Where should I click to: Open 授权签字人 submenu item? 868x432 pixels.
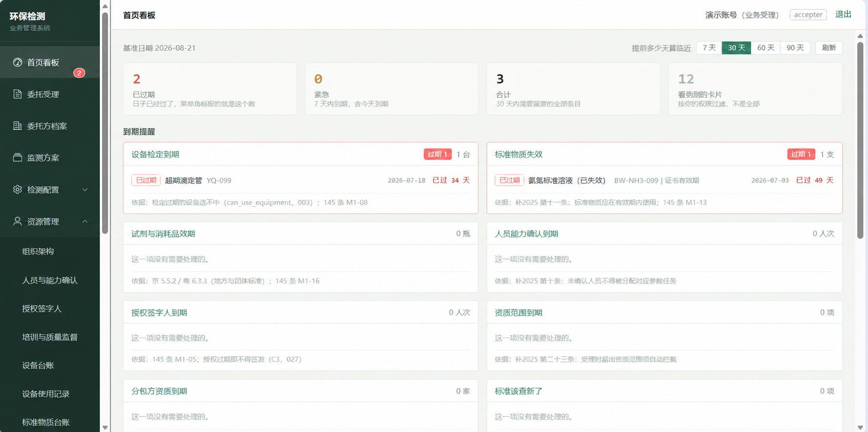pyautogui.click(x=42, y=308)
